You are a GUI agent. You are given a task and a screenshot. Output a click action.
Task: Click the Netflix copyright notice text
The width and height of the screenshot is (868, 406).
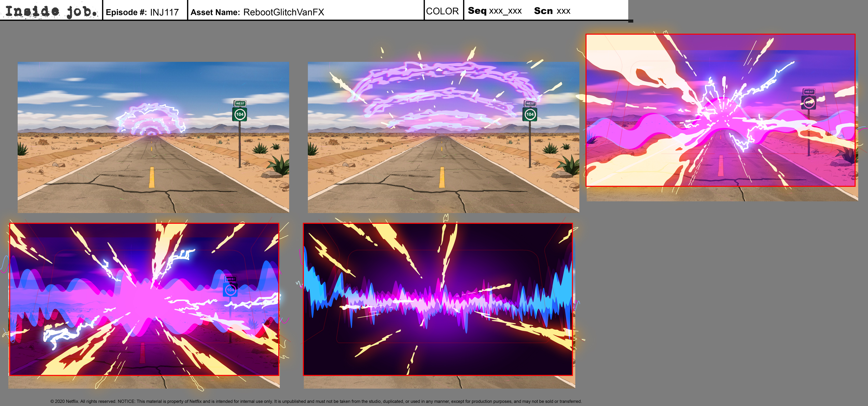coord(316,401)
